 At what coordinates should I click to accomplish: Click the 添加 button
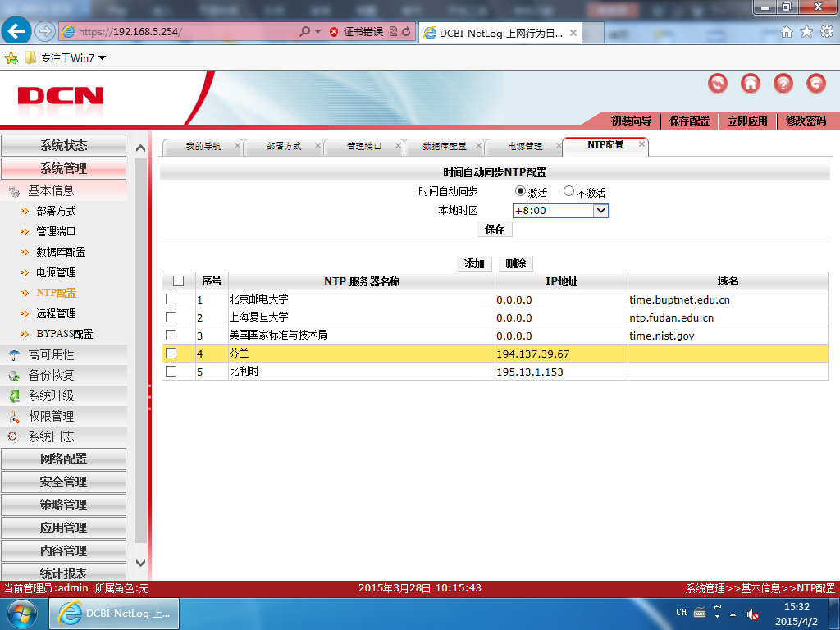point(474,263)
